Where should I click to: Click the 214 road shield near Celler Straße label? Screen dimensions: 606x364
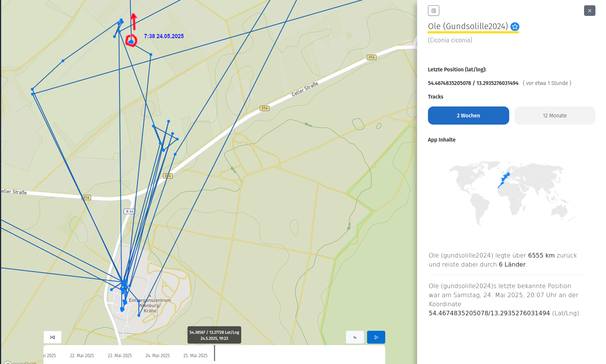[264, 108]
